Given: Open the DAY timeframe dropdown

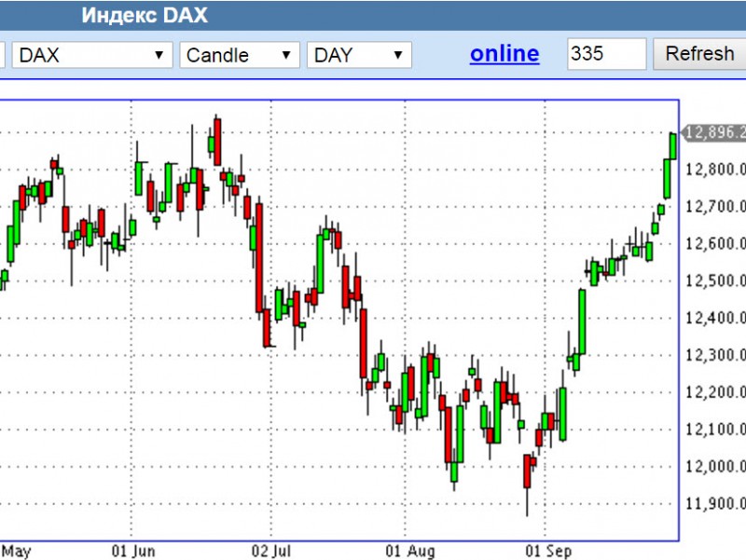Looking at the screenshot, I should (x=359, y=55).
